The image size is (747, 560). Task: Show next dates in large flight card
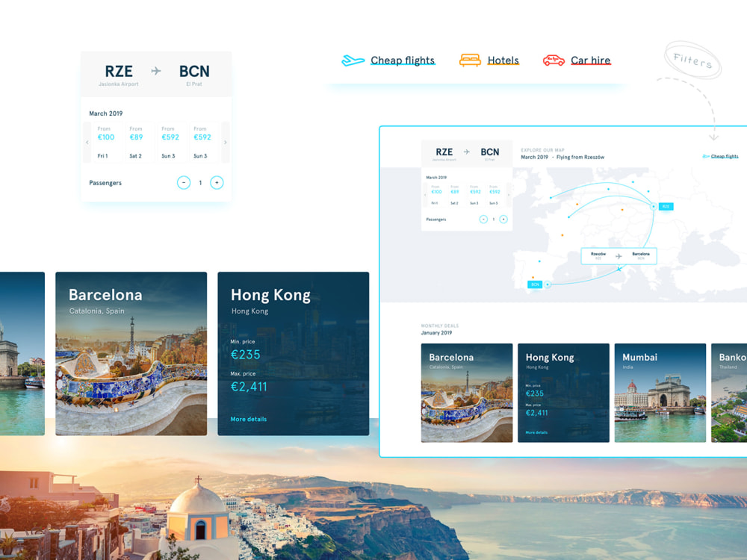226,143
